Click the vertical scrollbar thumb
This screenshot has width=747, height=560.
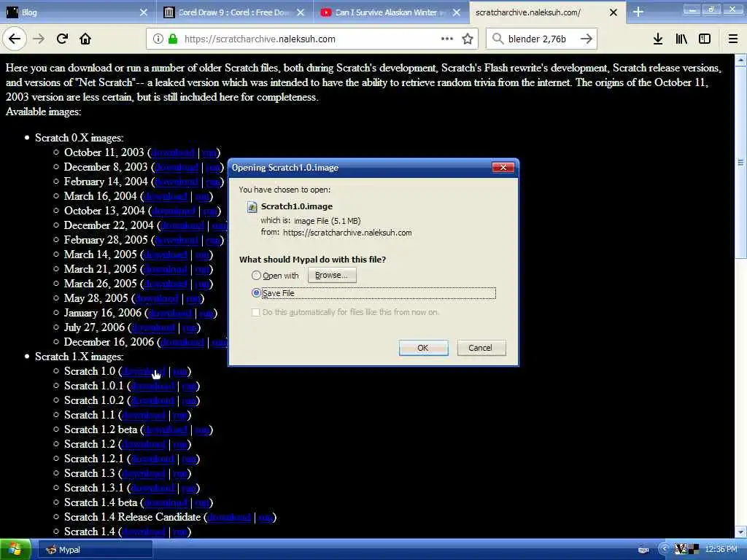coord(740,163)
